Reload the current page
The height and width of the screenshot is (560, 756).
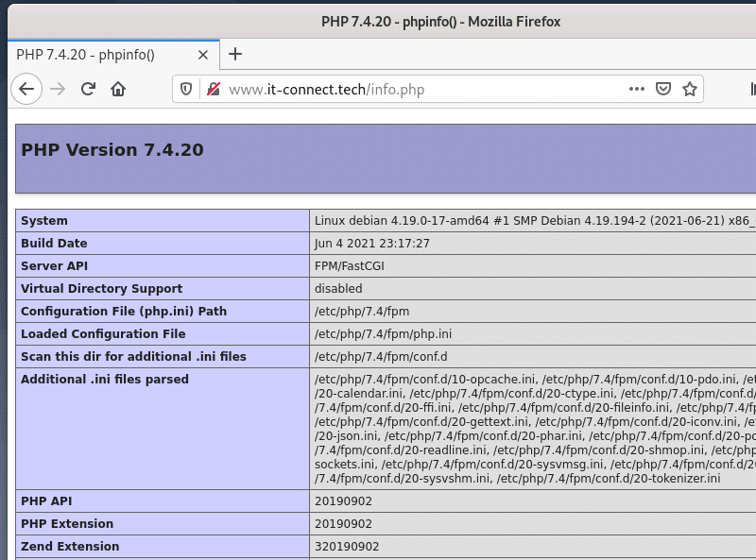click(88, 89)
